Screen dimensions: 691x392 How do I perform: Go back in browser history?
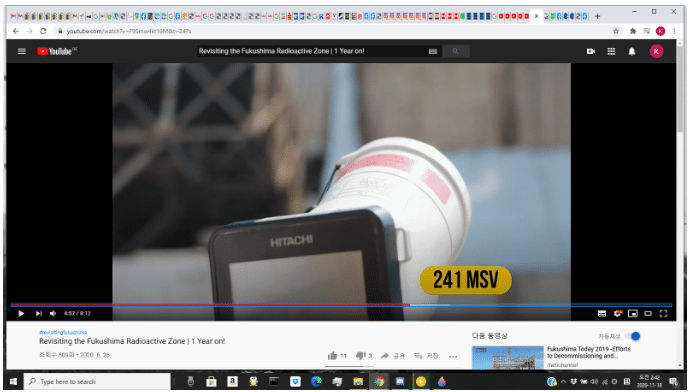[16, 31]
